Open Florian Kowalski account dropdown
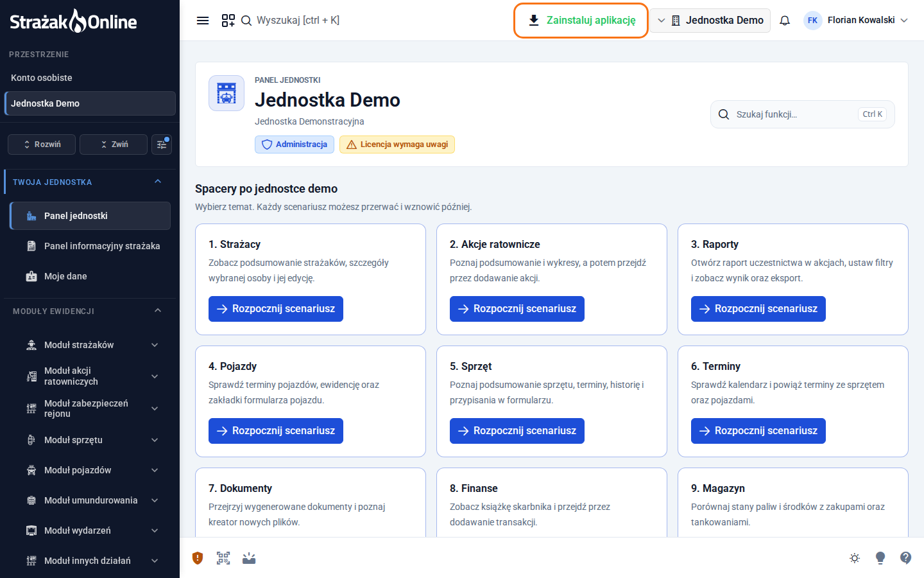 [856, 21]
